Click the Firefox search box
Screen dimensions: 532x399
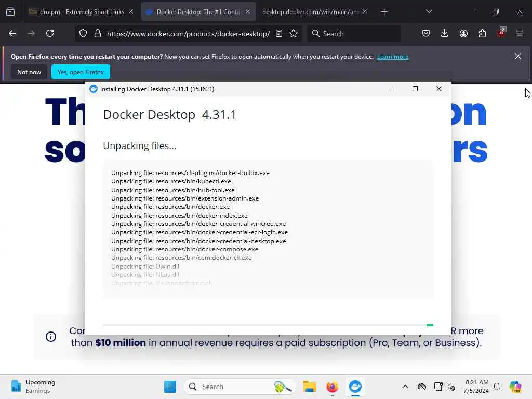pyautogui.click(x=354, y=34)
